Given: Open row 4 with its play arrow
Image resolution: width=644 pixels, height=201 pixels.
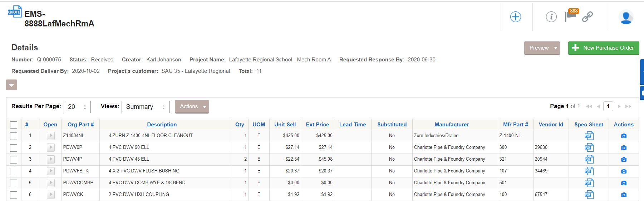Looking at the screenshot, I should click(x=51, y=171).
